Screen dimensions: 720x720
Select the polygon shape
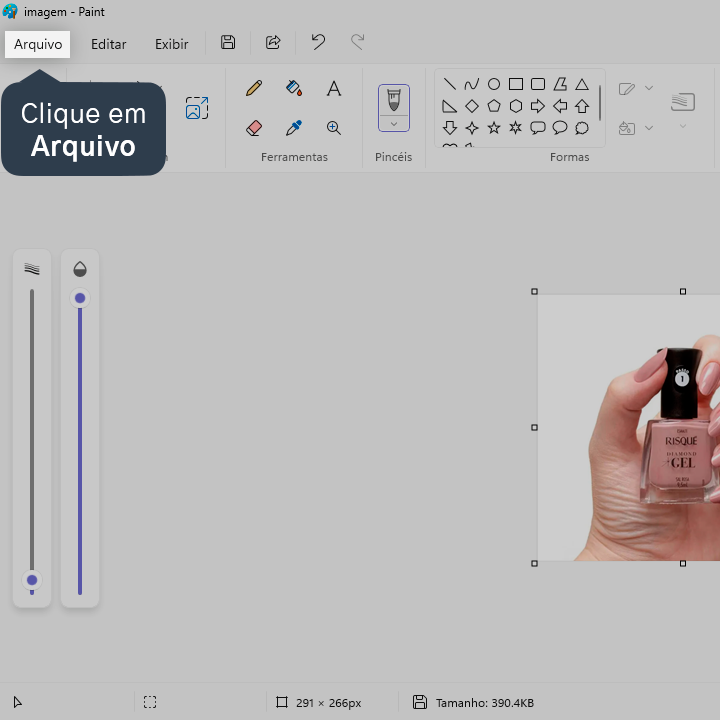point(560,84)
